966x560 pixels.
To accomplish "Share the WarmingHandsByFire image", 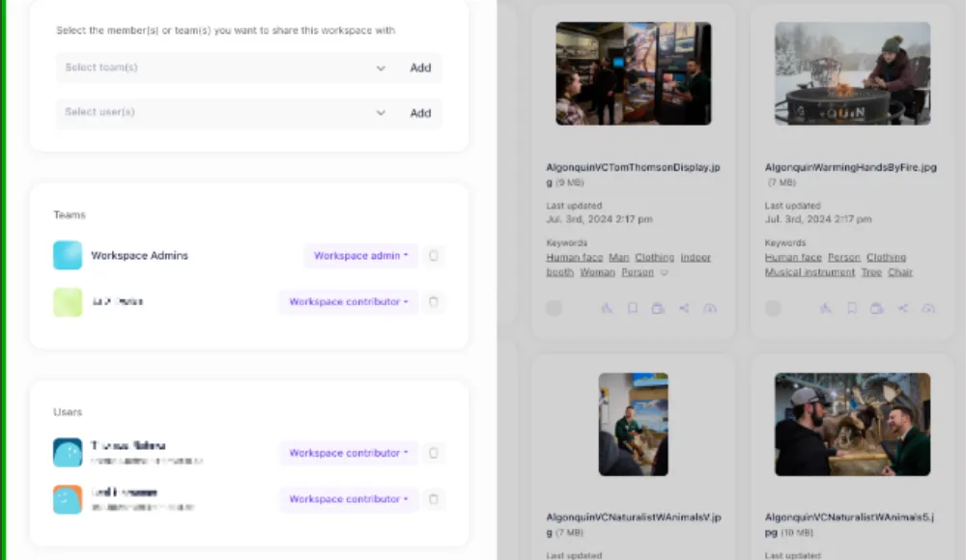I will pyautogui.click(x=902, y=308).
